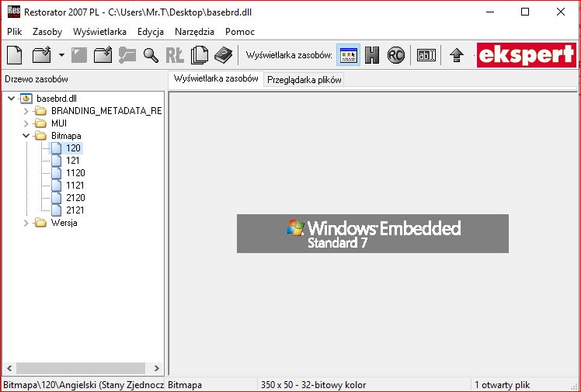The width and height of the screenshot is (581, 392).
Task: Collapse the basebrd.dll root node
Action: pyautogui.click(x=12, y=99)
